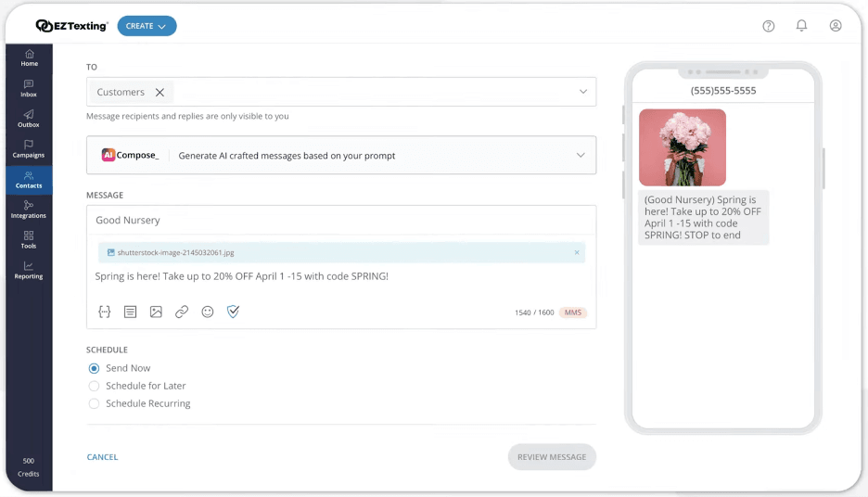Image resolution: width=868 pixels, height=497 pixels.
Task: Click the MMS message type badge
Action: pos(573,312)
